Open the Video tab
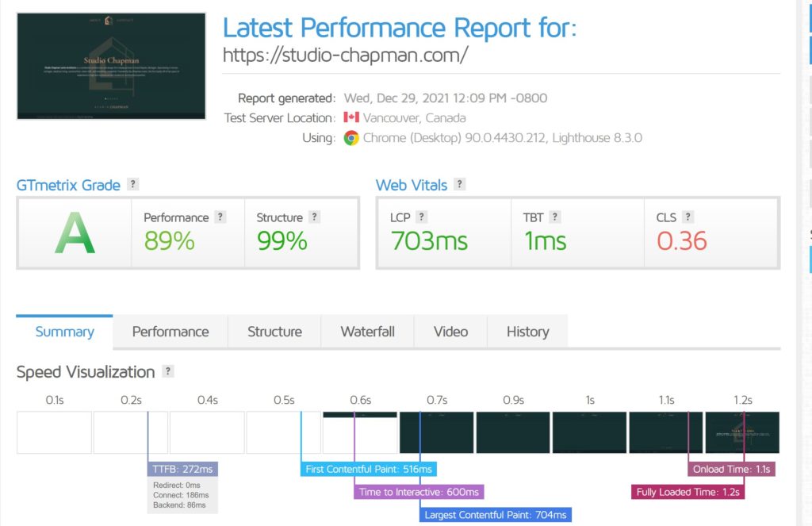Viewport: 812px width, 526px height. (x=450, y=332)
